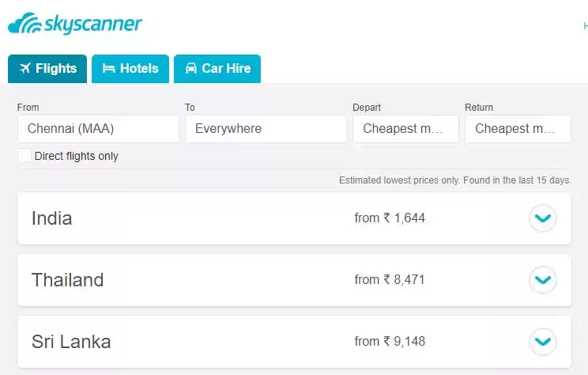Click the From field with Chennai (MAA)
This screenshot has width=588, height=375.
[98, 128]
